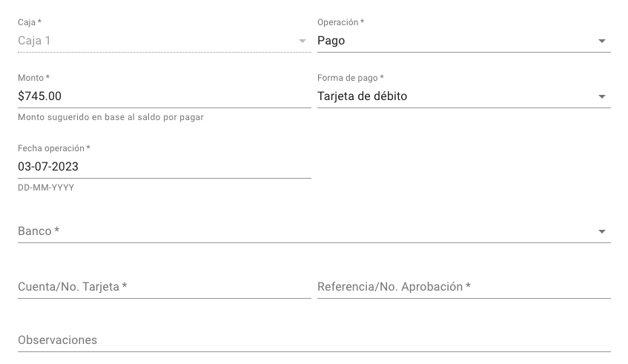Click the Monto suggested amount helper text
628x364 pixels.
coord(110,117)
